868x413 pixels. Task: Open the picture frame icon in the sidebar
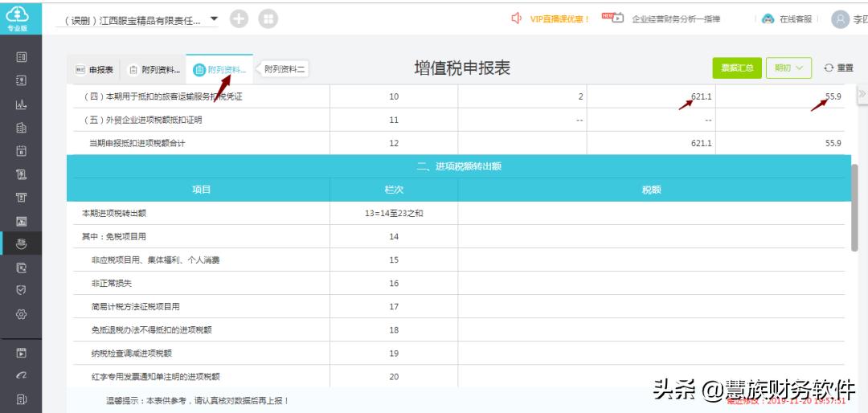[22, 221]
